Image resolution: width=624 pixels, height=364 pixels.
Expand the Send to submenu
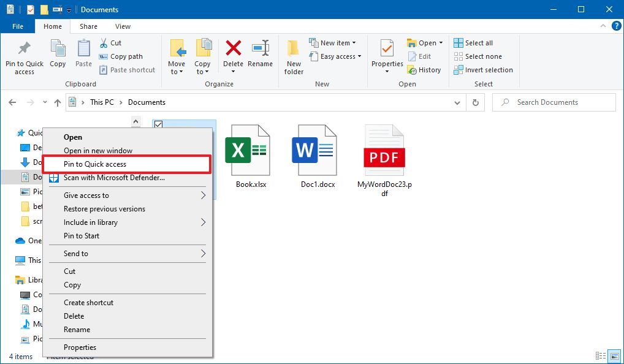coord(127,253)
